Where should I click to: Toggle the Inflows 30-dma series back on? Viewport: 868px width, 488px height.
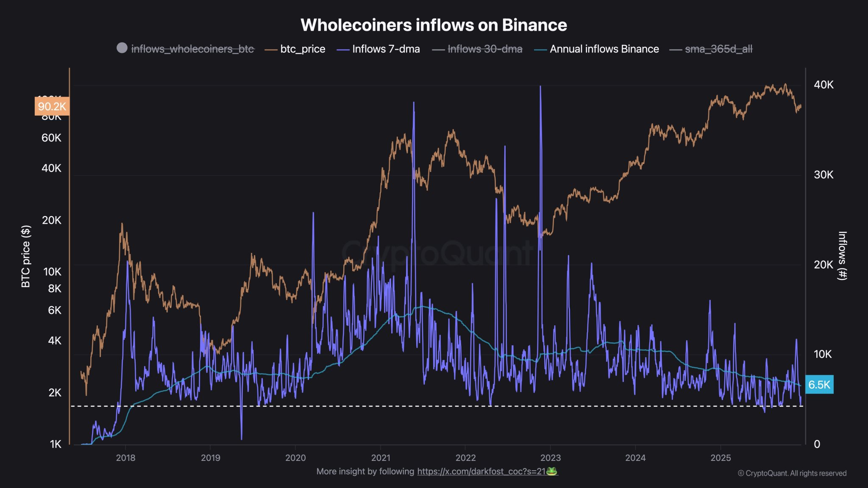pos(485,49)
